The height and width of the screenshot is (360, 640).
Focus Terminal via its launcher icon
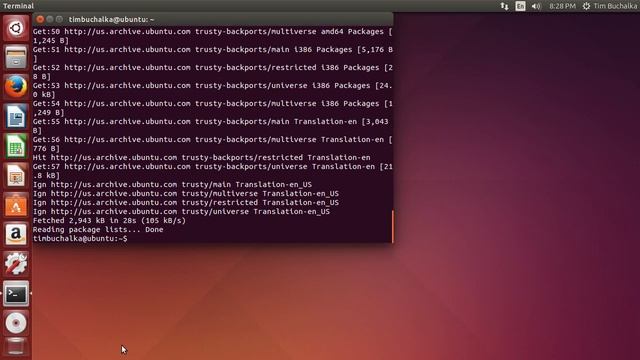16,293
